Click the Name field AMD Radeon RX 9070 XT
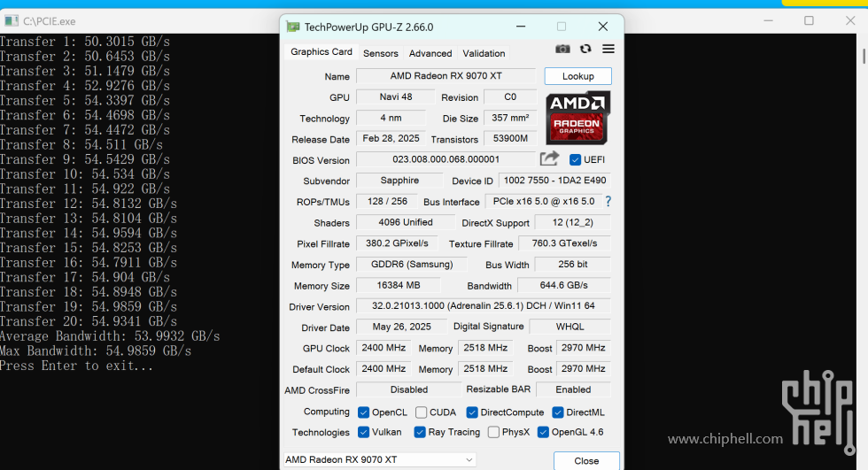 click(446, 76)
